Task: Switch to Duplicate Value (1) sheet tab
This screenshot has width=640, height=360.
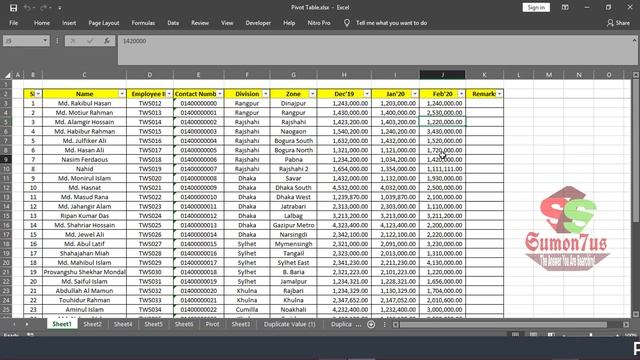Action: [x=289, y=324]
